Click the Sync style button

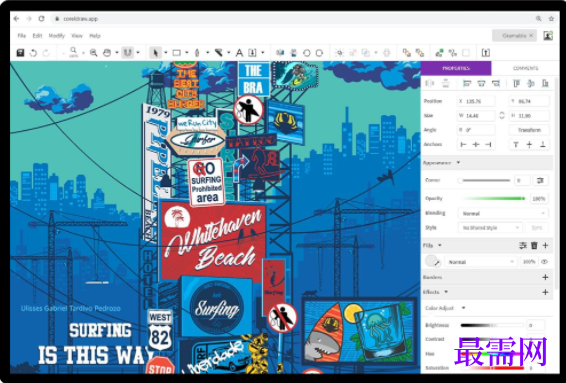point(537,227)
